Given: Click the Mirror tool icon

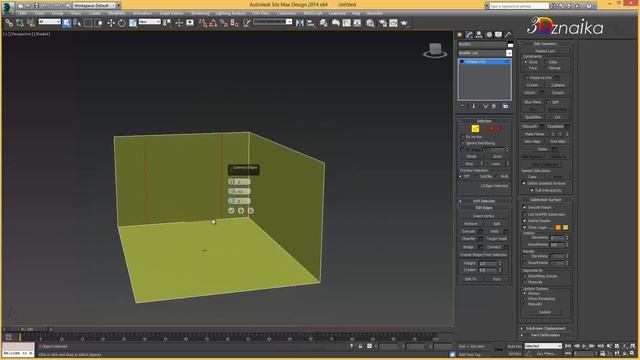Looking at the screenshot, I should pyautogui.click(x=300, y=23).
